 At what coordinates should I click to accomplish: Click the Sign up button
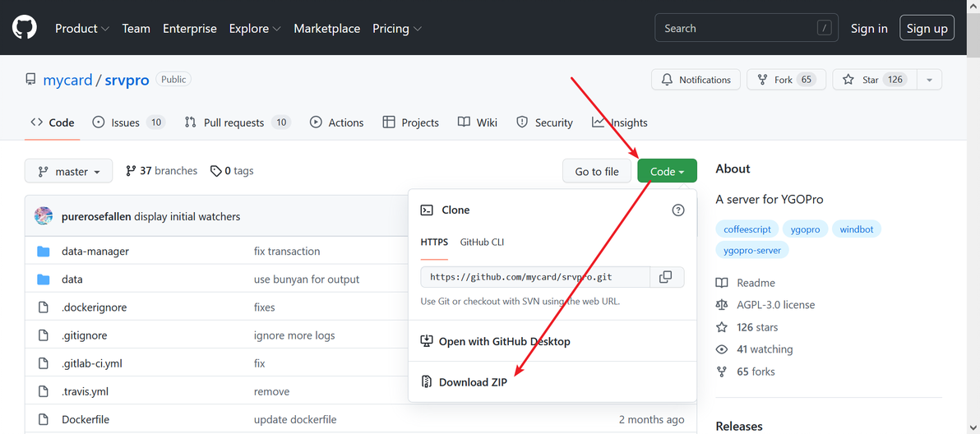927,28
